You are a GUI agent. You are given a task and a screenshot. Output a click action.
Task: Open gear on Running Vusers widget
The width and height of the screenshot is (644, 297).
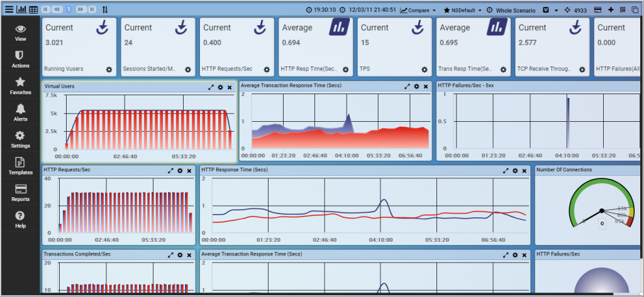[x=108, y=69]
